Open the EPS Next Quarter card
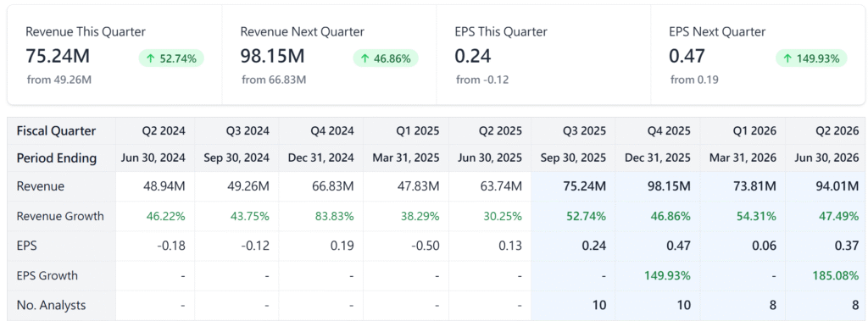The image size is (868, 321). tap(758, 55)
